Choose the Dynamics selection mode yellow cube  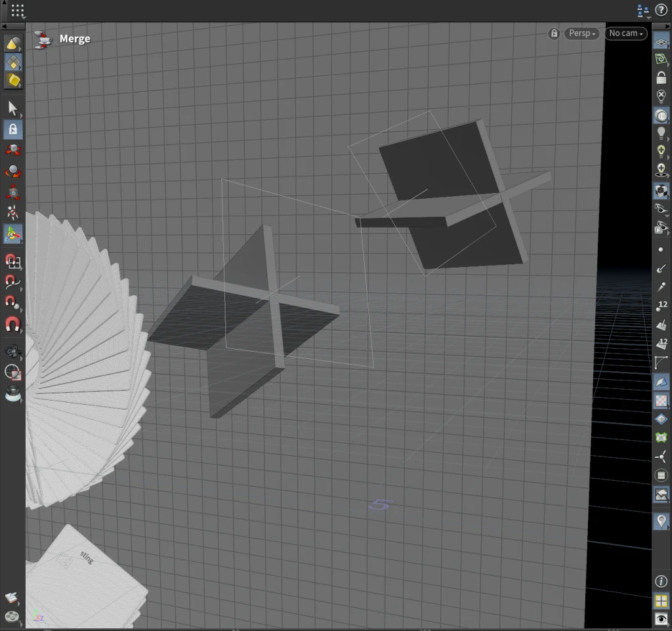13,80
